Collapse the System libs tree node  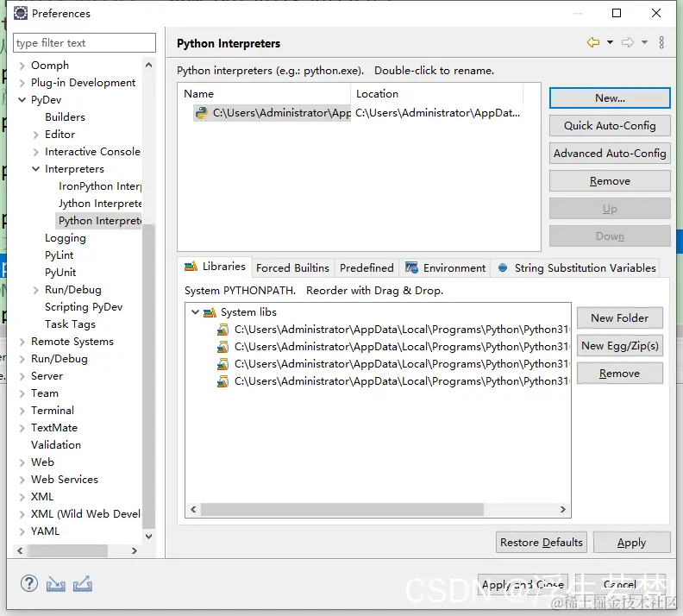(x=196, y=312)
